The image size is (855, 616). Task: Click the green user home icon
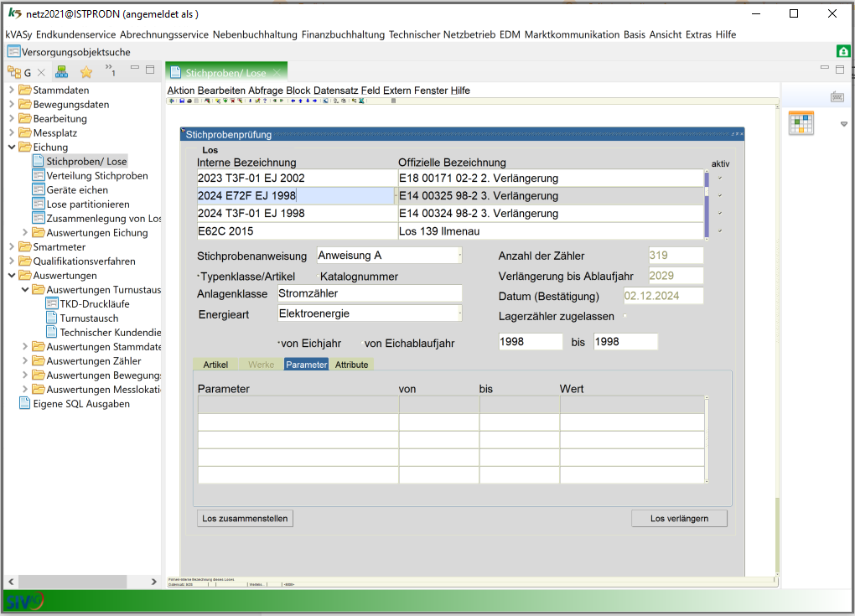[x=843, y=52]
